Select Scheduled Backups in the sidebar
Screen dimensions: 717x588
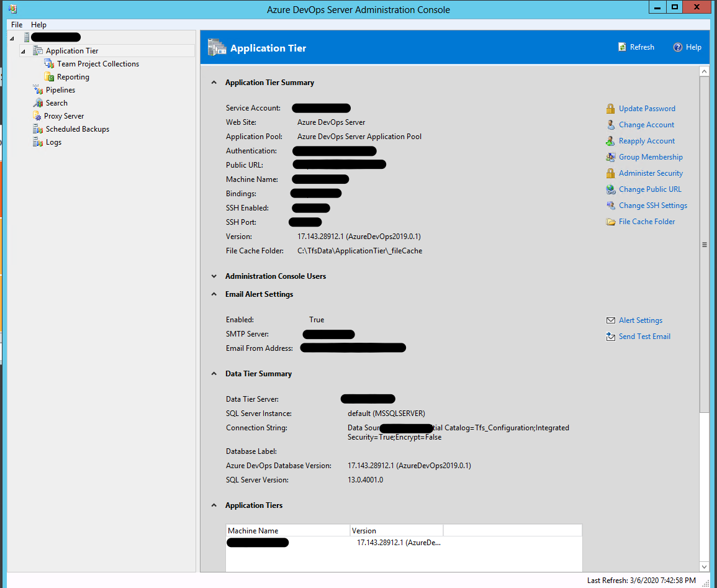77,129
